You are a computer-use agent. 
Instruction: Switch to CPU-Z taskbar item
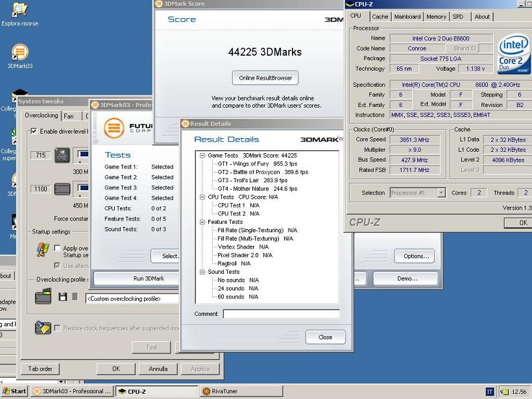point(157,391)
